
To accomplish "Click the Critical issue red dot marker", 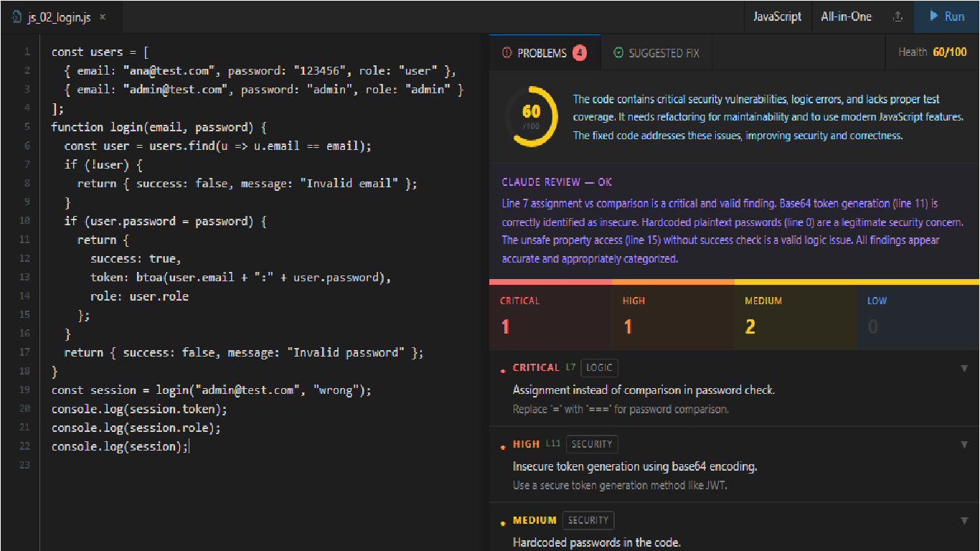I will [x=503, y=371].
